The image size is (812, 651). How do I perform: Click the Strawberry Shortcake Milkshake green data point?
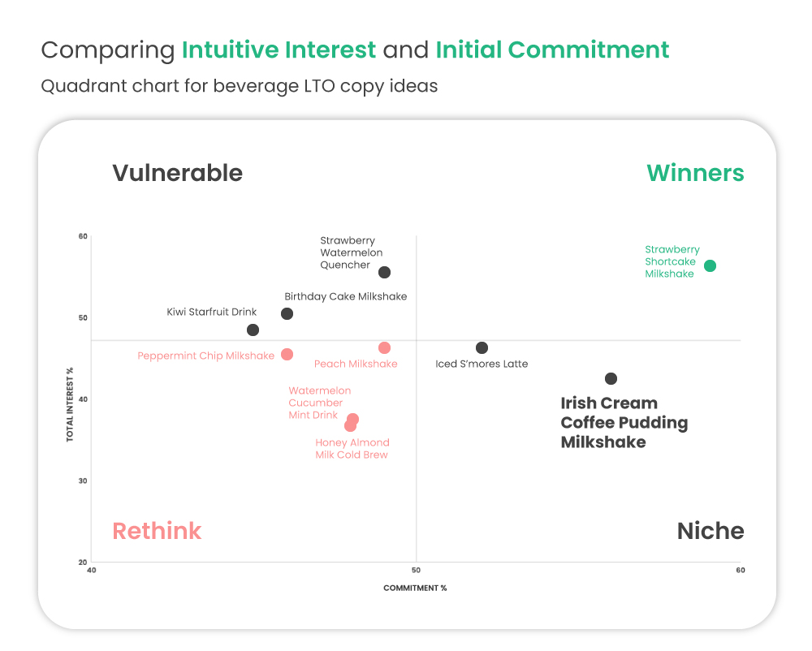click(x=710, y=266)
